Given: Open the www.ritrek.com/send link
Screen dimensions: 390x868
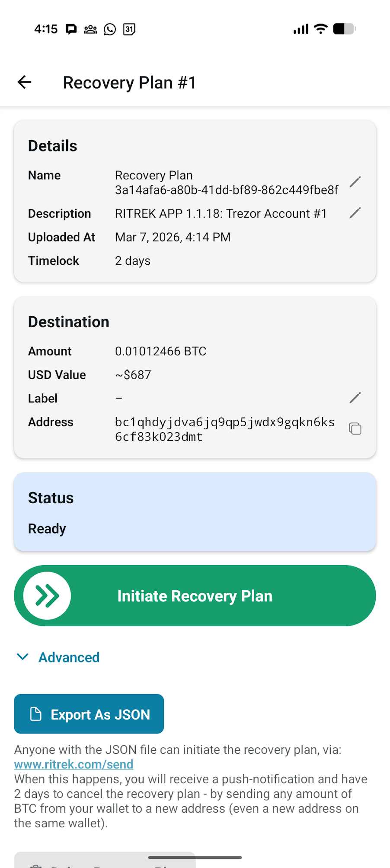Looking at the screenshot, I should [74, 764].
